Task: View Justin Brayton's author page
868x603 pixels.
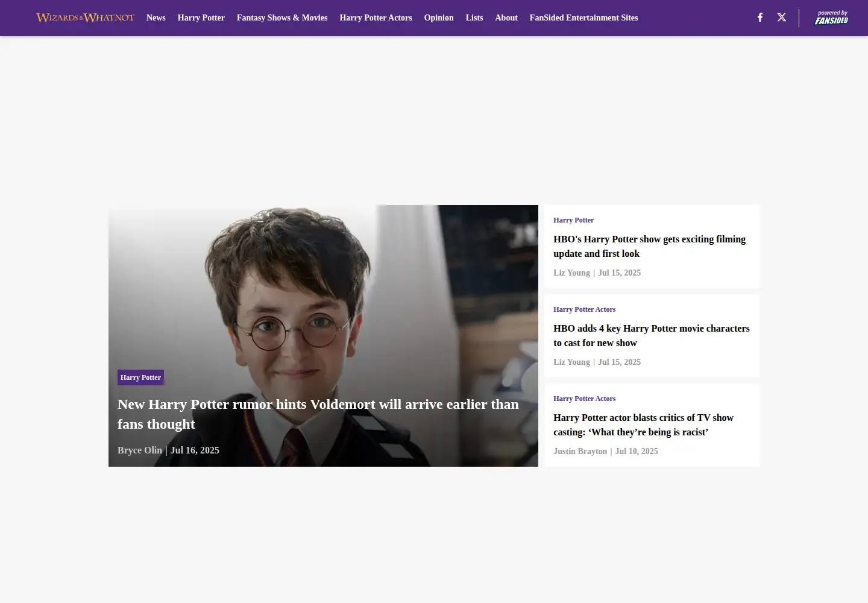Action: (580, 452)
